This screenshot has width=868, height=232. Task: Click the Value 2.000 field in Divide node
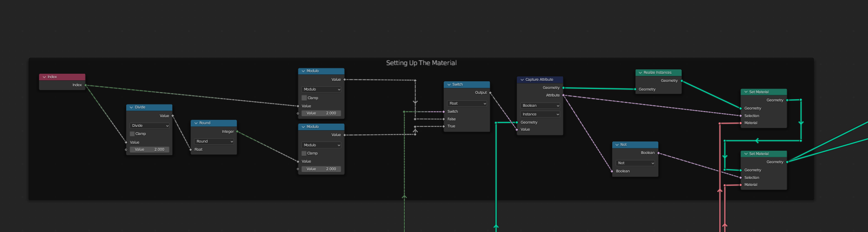[x=150, y=150]
